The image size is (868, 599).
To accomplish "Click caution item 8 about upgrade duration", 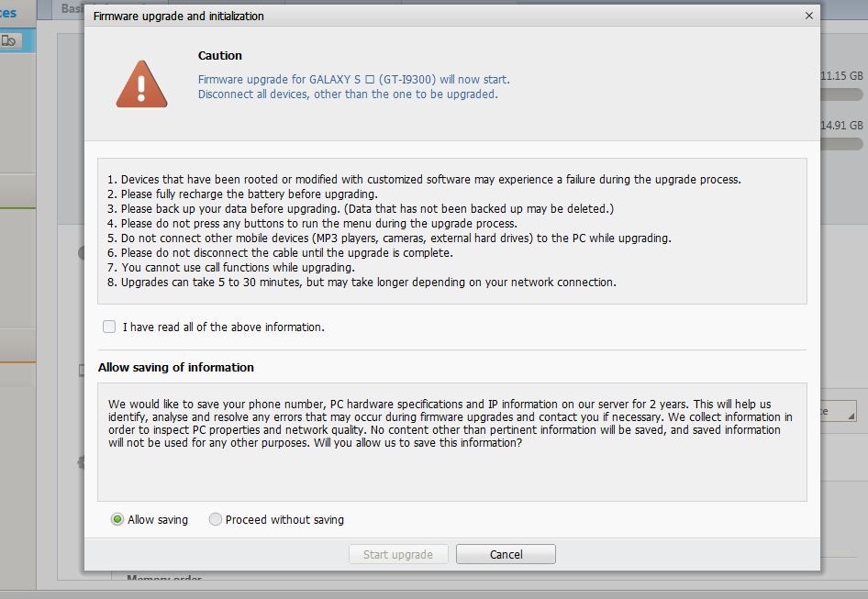I will (362, 283).
